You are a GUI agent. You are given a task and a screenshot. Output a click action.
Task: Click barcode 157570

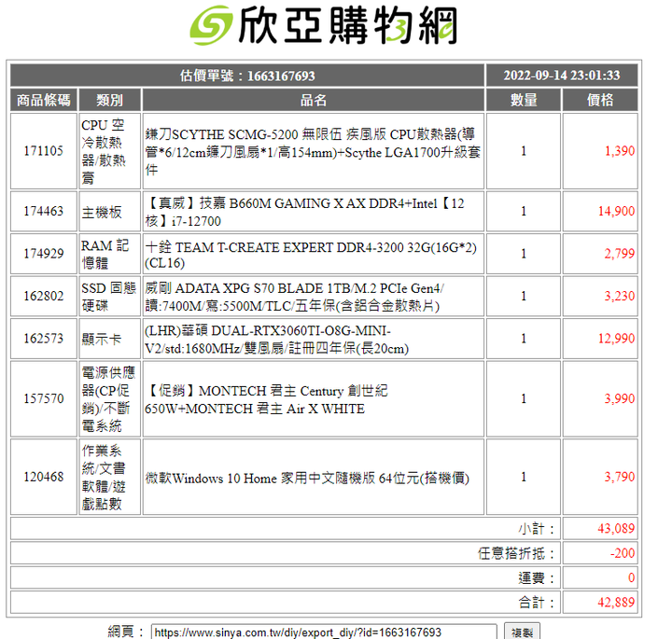(x=43, y=398)
